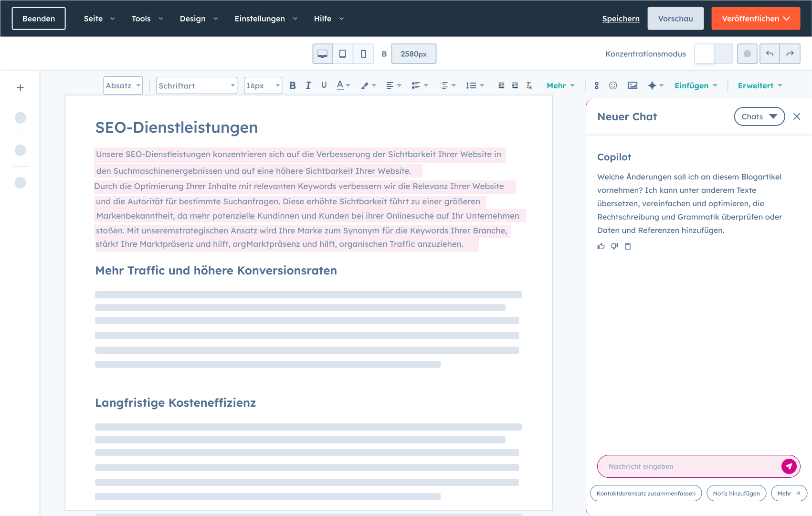Switch preview to mobile view
This screenshot has height=516, width=812.
click(363, 54)
